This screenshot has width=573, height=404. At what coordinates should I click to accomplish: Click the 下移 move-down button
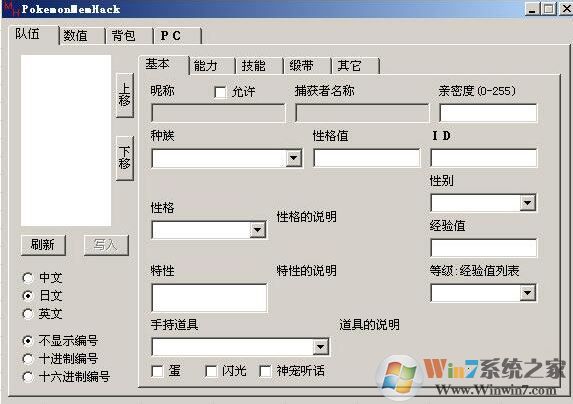point(124,158)
